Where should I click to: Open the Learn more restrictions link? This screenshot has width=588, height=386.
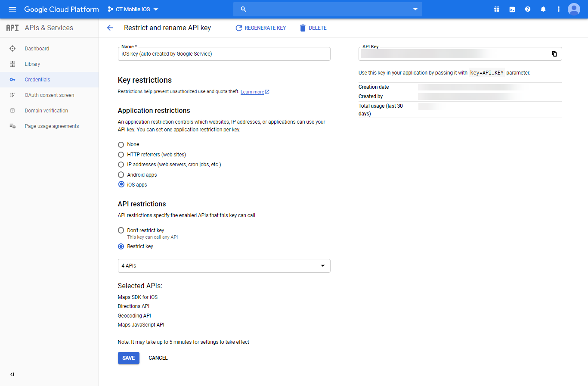[253, 91]
